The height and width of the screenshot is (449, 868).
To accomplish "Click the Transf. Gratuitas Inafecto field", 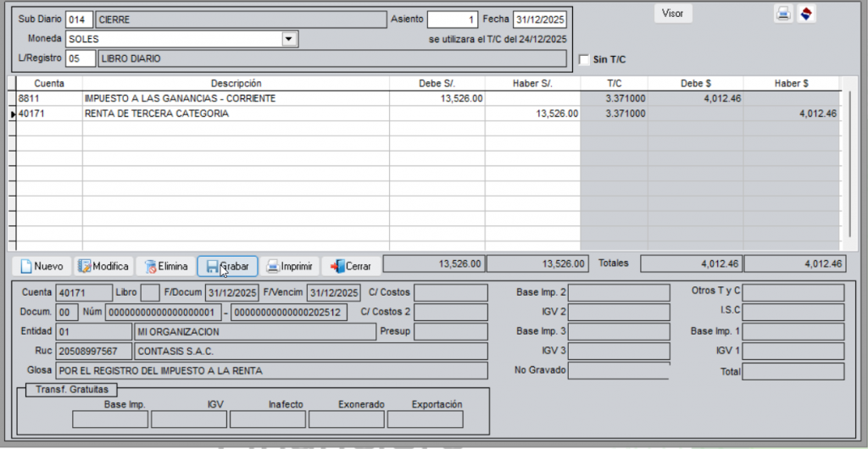I will coord(267,419).
